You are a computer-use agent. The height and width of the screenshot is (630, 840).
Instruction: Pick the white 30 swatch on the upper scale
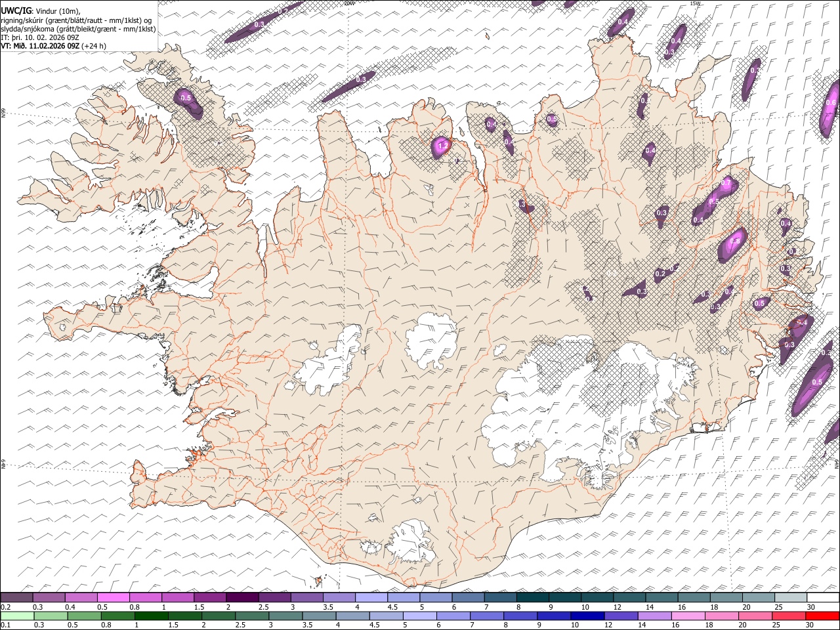click(823, 597)
